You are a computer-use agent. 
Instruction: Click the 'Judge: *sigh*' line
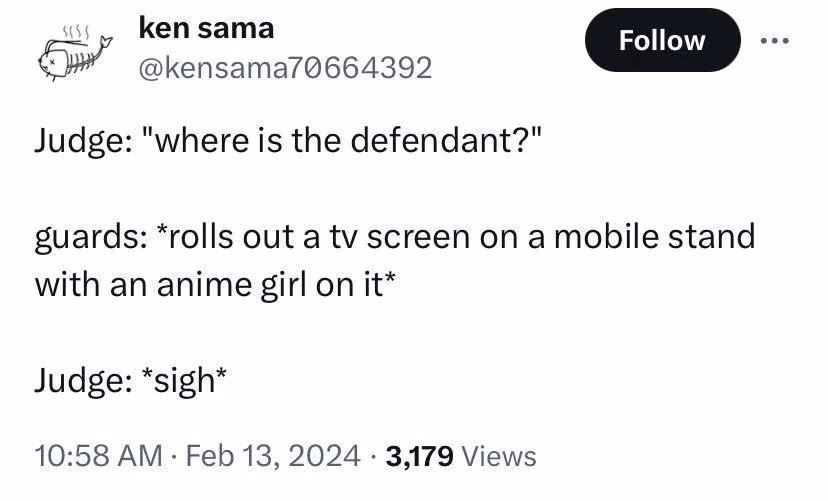click(x=131, y=380)
